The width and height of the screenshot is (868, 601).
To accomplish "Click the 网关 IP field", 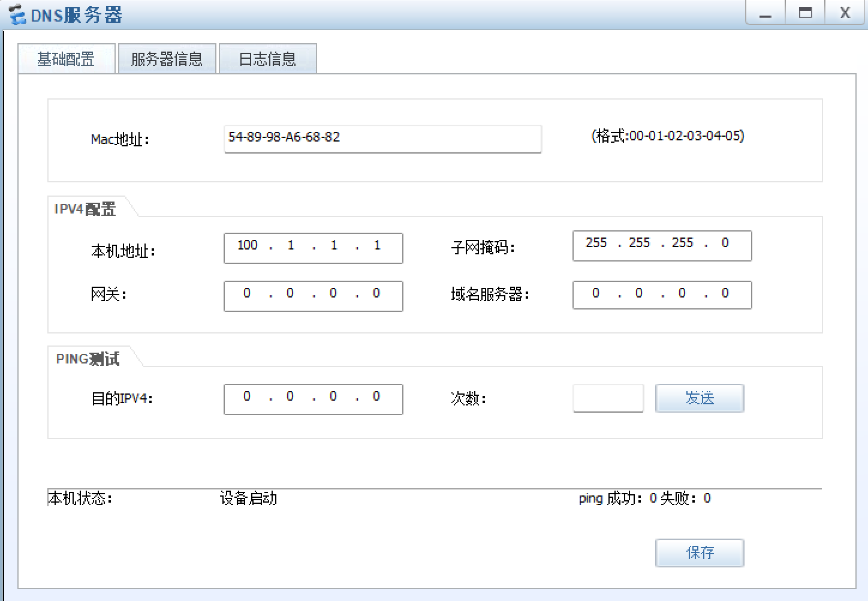I will click(x=314, y=296).
